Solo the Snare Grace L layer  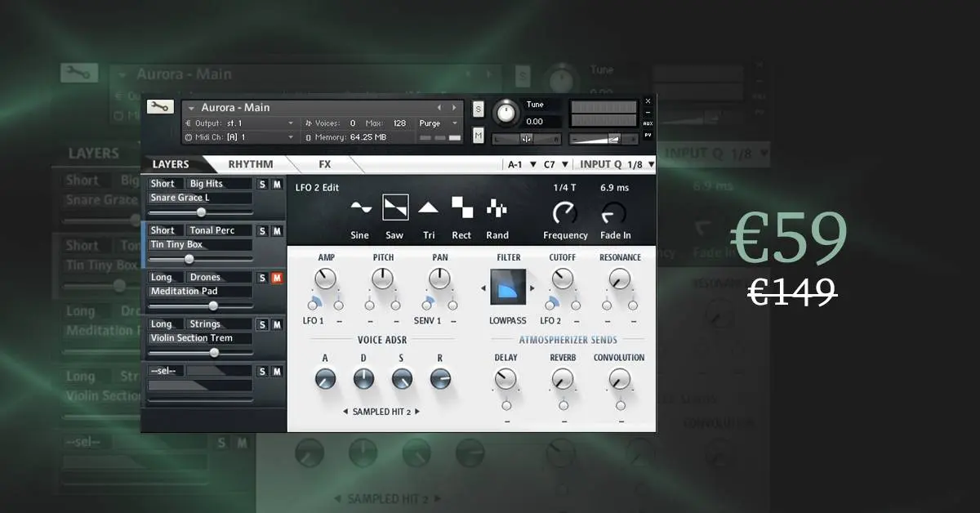[x=262, y=185]
